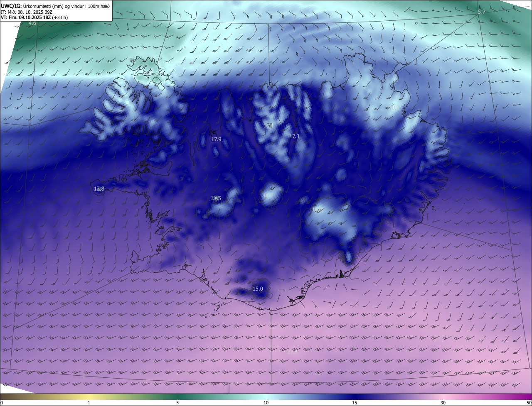Click the 5 tick on the color scale
The image size is (532, 406).
(x=177, y=403)
